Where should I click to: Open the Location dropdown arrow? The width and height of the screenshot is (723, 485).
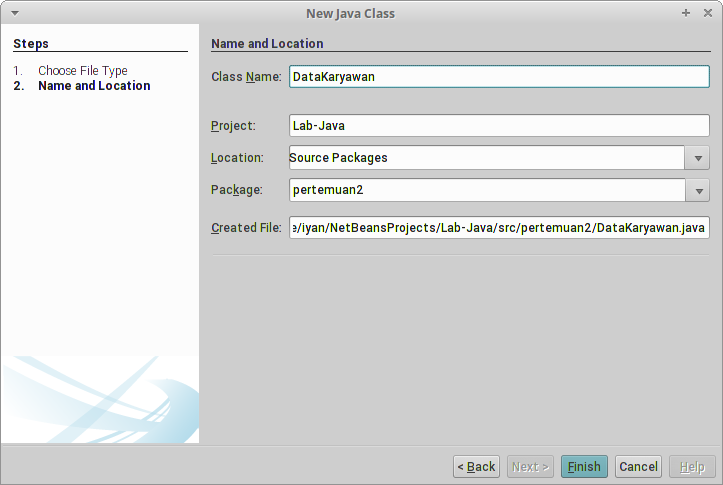coord(698,158)
